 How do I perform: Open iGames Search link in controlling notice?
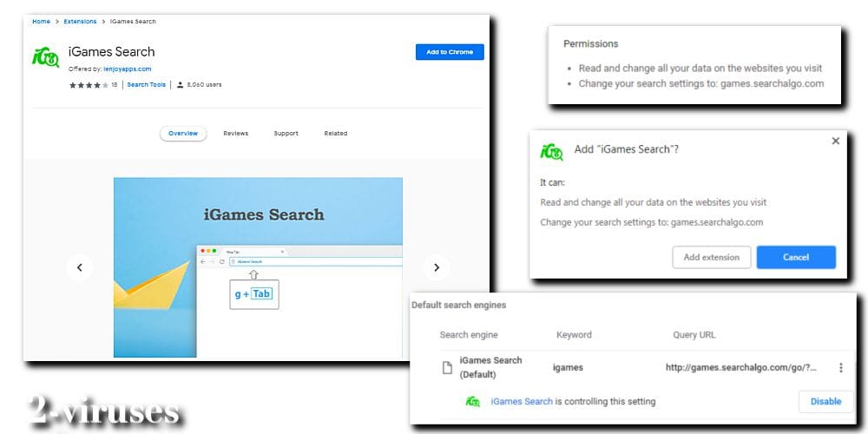522,402
